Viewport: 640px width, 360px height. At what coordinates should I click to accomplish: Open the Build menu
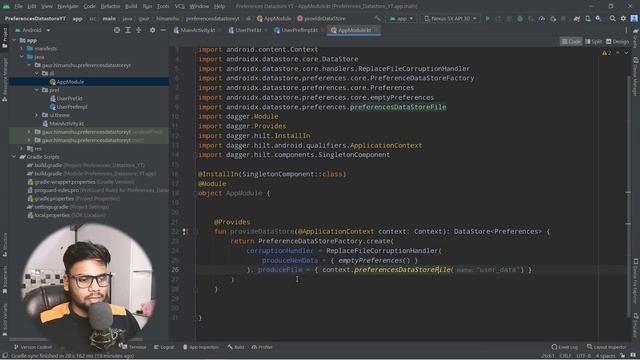pos(131,6)
